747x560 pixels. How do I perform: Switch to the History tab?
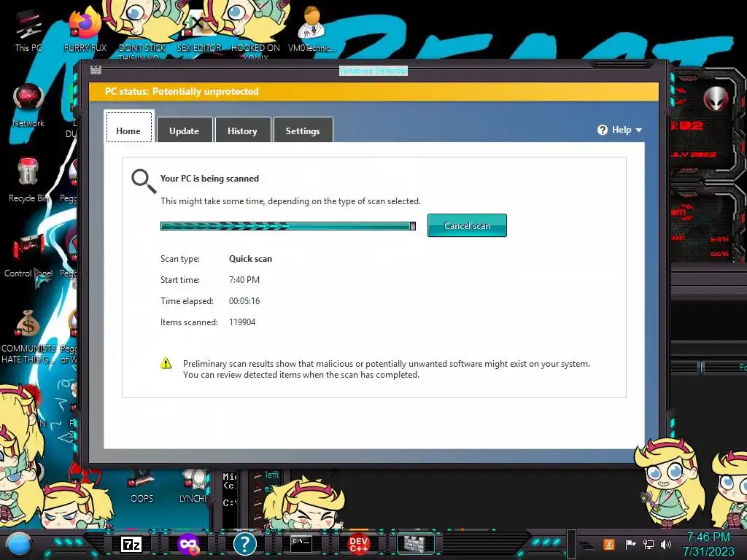coord(242,130)
